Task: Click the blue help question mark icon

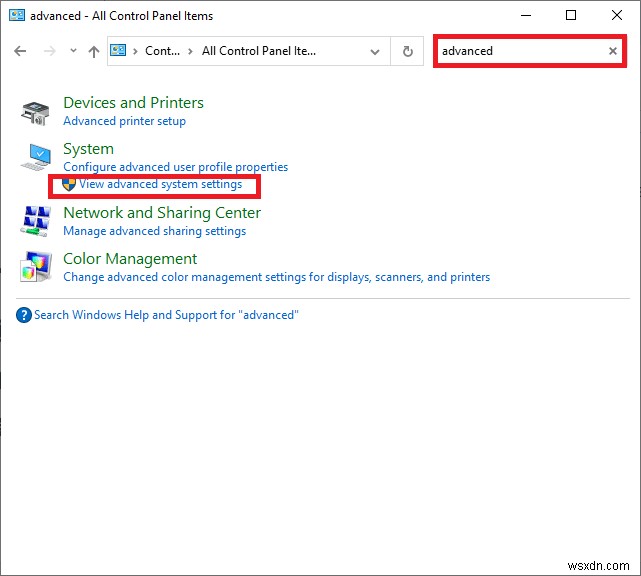Action: pyautogui.click(x=24, y=315)
